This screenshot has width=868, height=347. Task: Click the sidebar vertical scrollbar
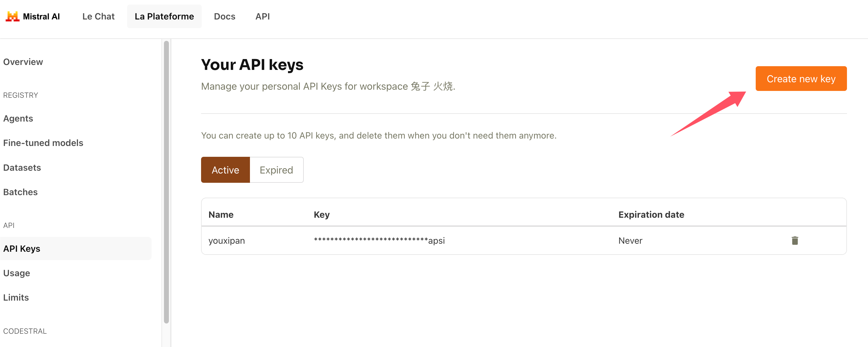(x=166, y=182)
